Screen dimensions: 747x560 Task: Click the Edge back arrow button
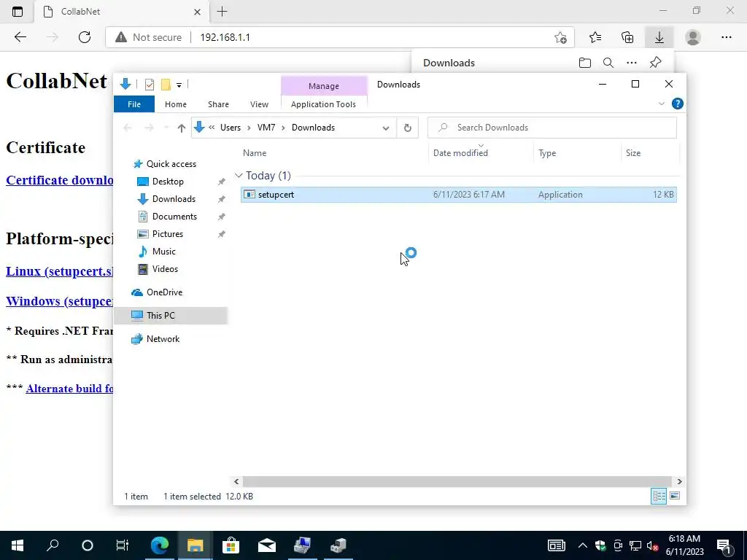click(20, 37)
